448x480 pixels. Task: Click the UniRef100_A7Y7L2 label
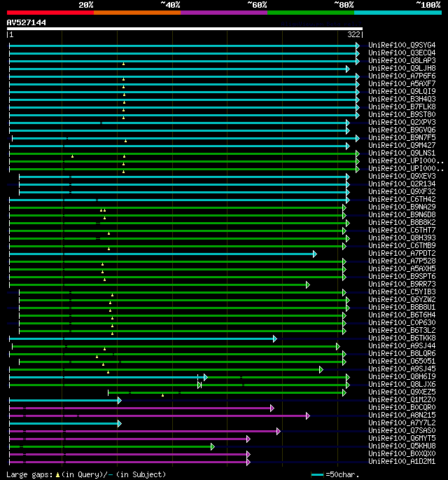[402, 423]
